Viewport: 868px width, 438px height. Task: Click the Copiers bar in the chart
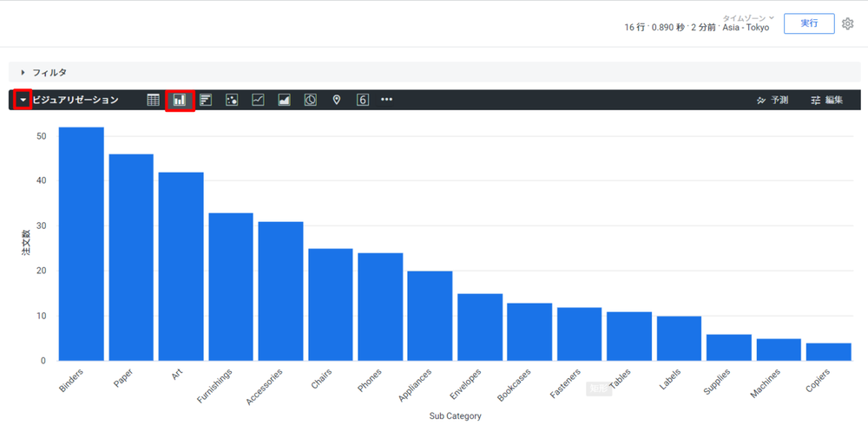[x=828, y=351]
